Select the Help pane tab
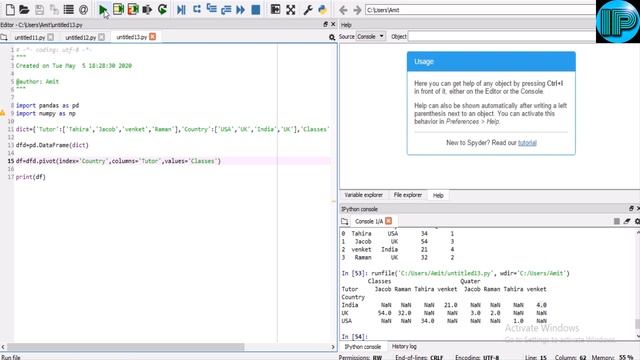 tap(438, 196)
